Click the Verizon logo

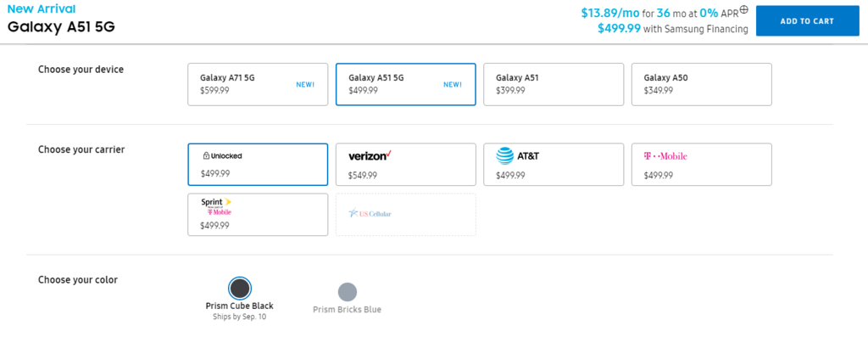(x=370, y=155)
